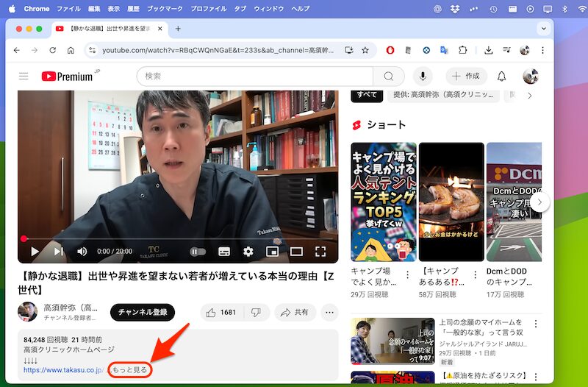Screen dimensions: 588x387
Task: Install app icon in address bar
Action: (348, 50)
